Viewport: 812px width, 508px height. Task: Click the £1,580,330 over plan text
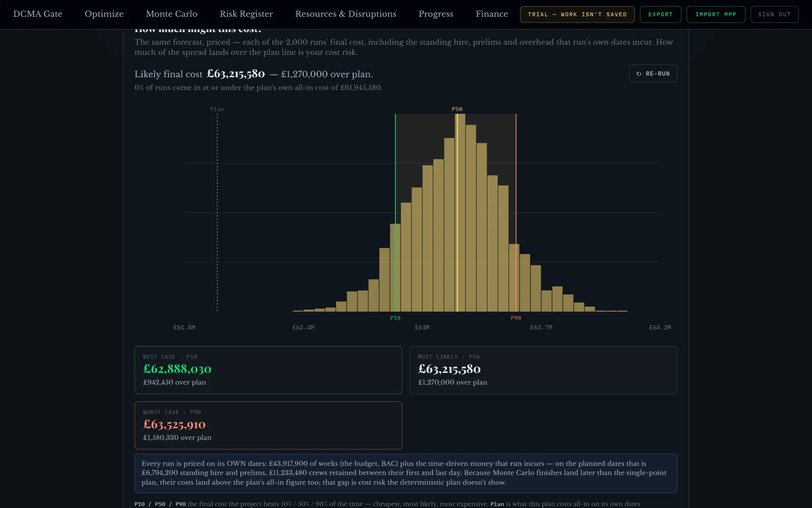click(x=177, y=437)
